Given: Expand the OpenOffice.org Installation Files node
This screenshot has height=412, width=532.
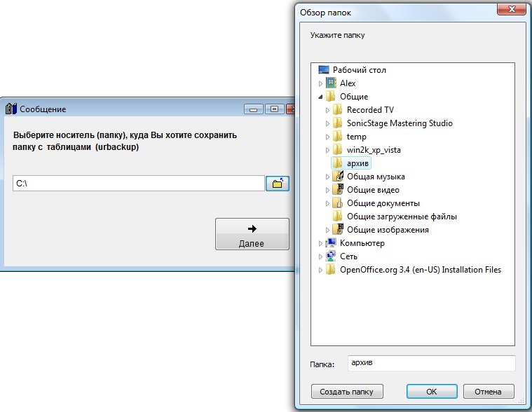Looking at the screenshot, I should point(320,270).
